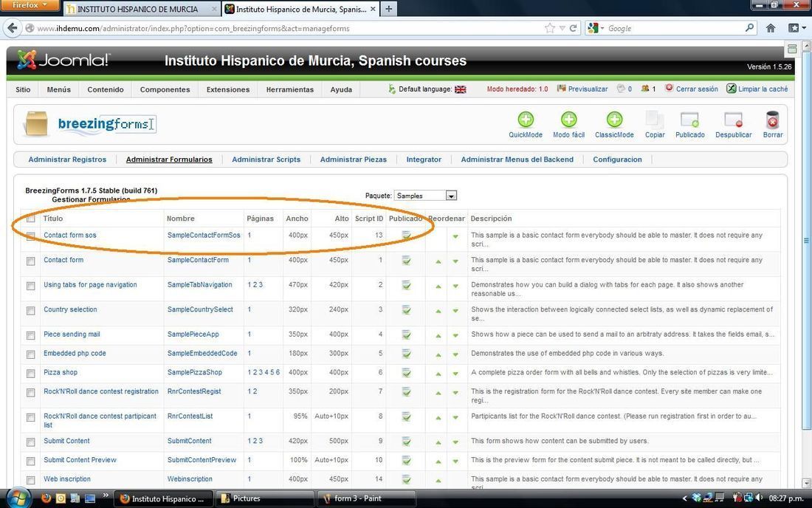Screen dimensions: 812x508
Task: Click the Copiar toolbar icon
Action: [x=655, y=120]
